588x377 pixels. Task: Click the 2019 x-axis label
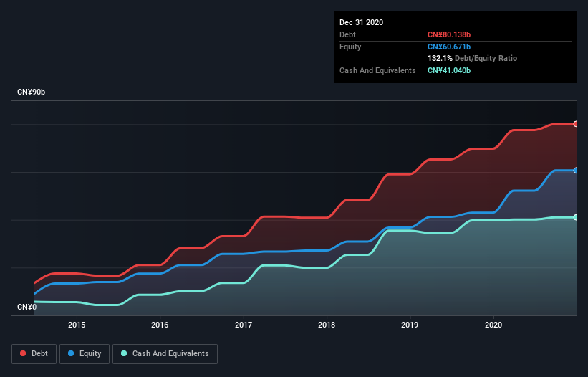[x=410, y=325]
